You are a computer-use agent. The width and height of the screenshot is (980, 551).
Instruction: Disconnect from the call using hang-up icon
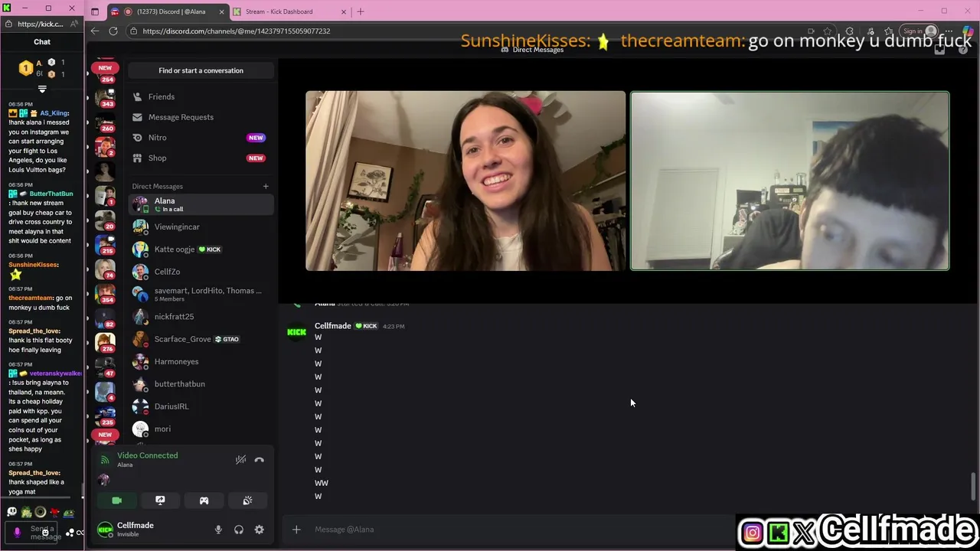[260, 460]
